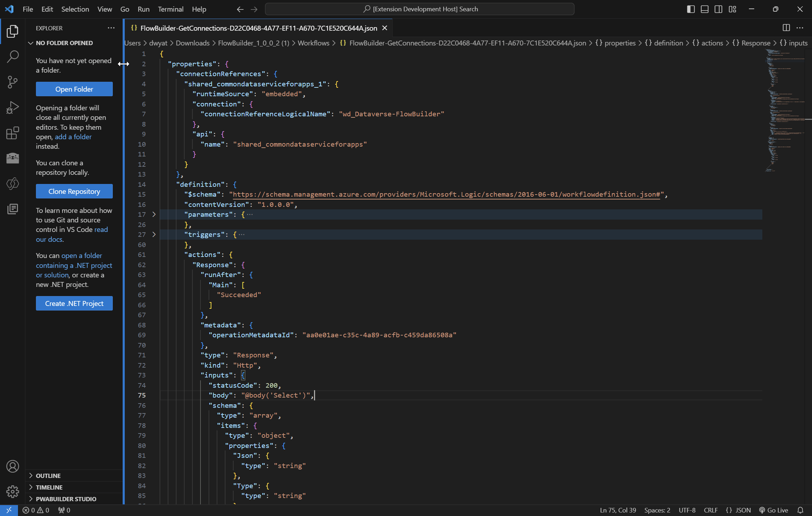Open the notifications bell
Image resolution: width=812 pixels, height=516 pixels.
point(800,510)
